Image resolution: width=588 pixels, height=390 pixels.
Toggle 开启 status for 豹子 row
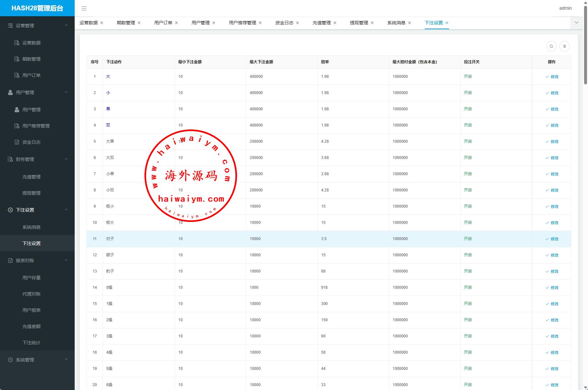point(468,271)
